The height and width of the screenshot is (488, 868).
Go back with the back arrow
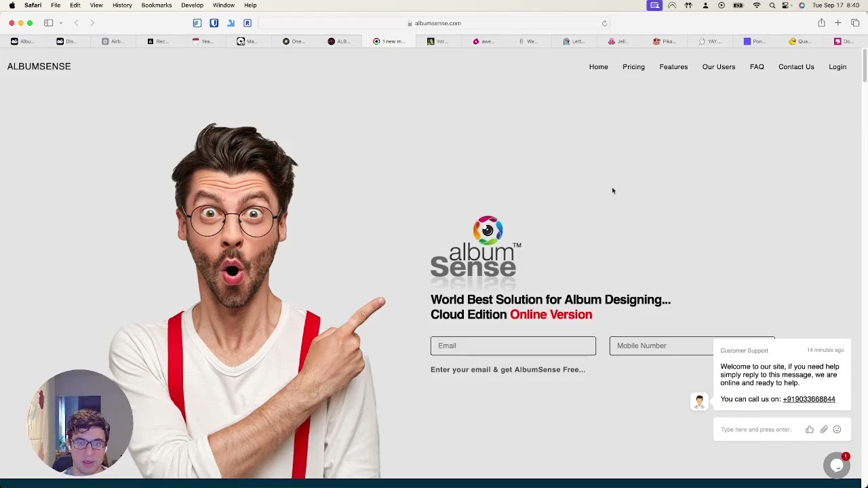pyautogui.click(x=77, y=23)
